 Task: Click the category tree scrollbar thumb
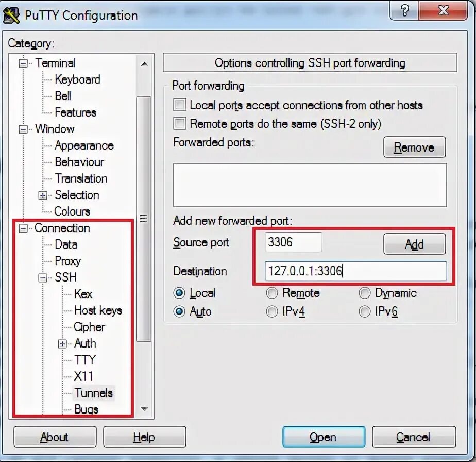click(x=144, y=219)
